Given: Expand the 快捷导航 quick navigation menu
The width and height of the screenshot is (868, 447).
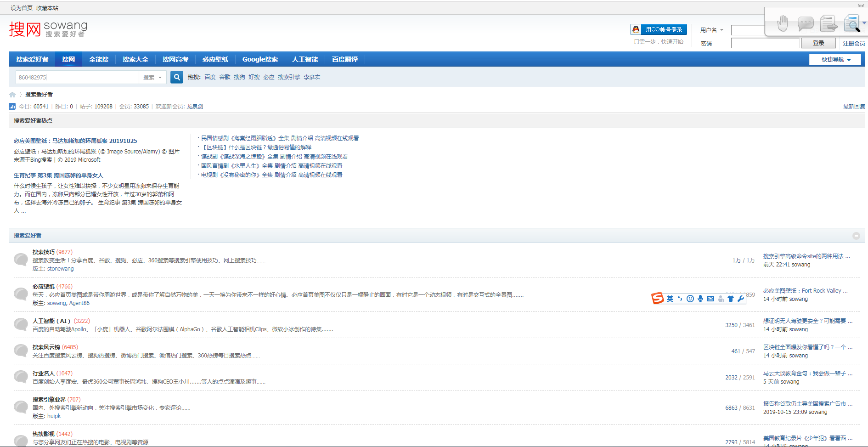Looking at the screenshot, I should [x=835, y=59].
